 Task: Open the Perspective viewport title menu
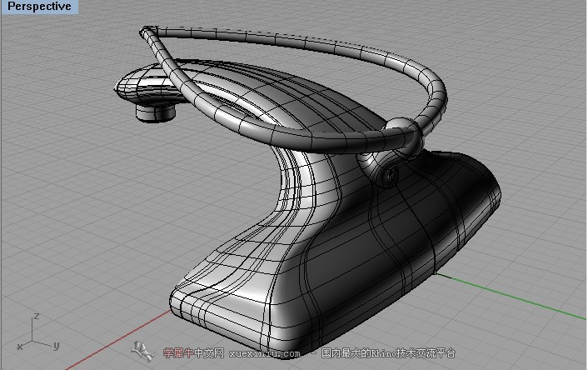click(x=39, y=7)
